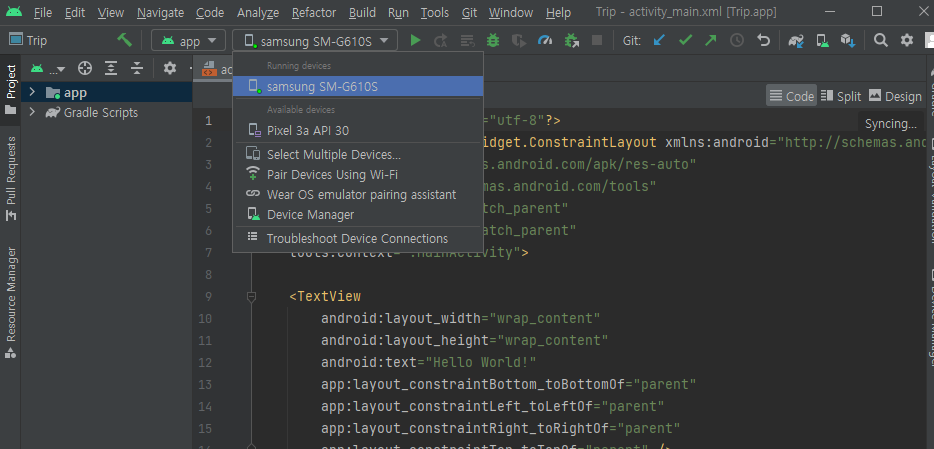Open the Refactor menu

(314, 13)
